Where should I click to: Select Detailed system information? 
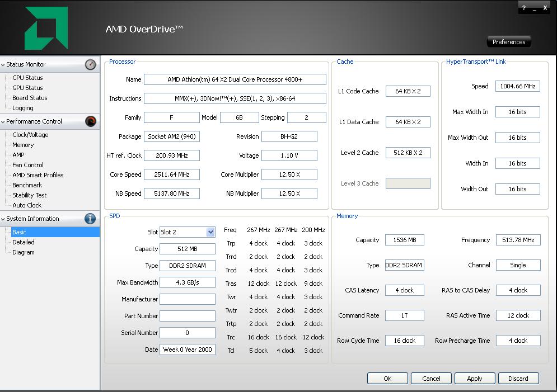point(24,242)
